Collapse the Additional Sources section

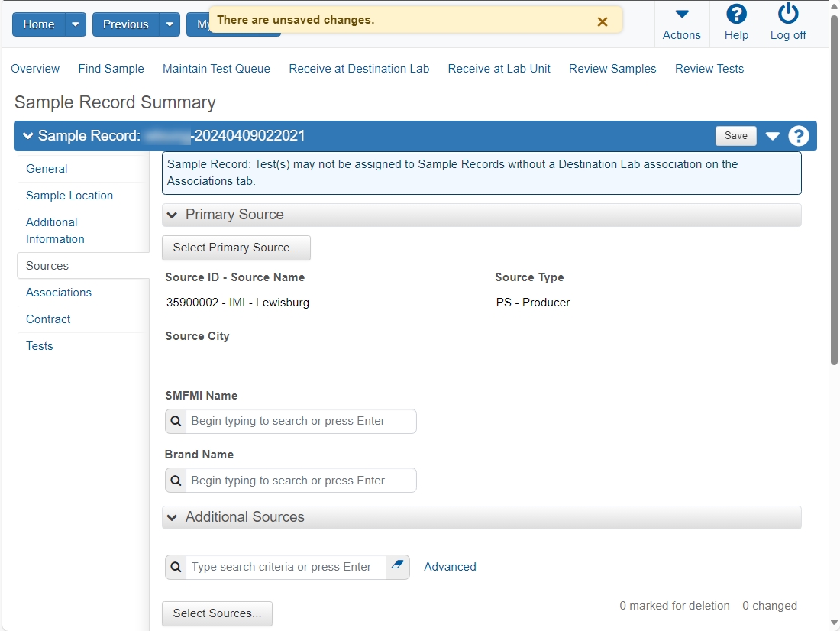click(172, 517)
